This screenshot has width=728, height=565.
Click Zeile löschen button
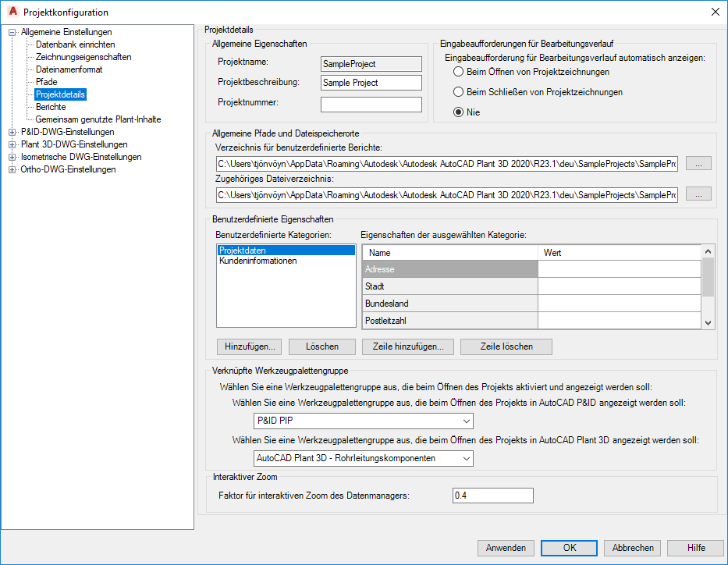coord(506,346)
